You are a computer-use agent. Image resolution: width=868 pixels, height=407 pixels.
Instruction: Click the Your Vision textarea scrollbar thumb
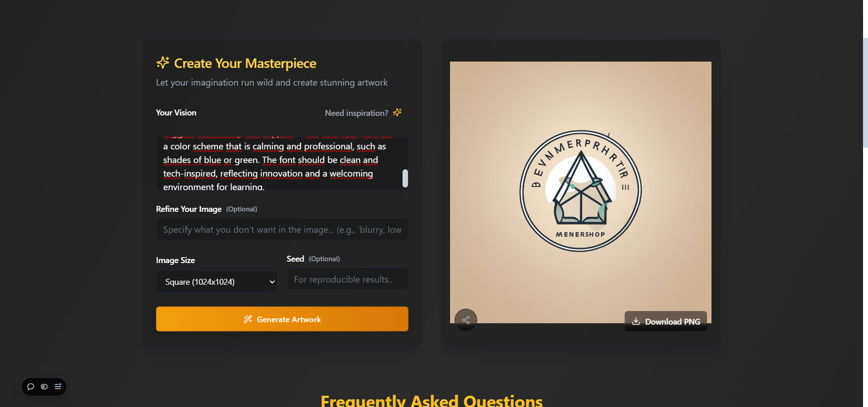tap(405, 178)
